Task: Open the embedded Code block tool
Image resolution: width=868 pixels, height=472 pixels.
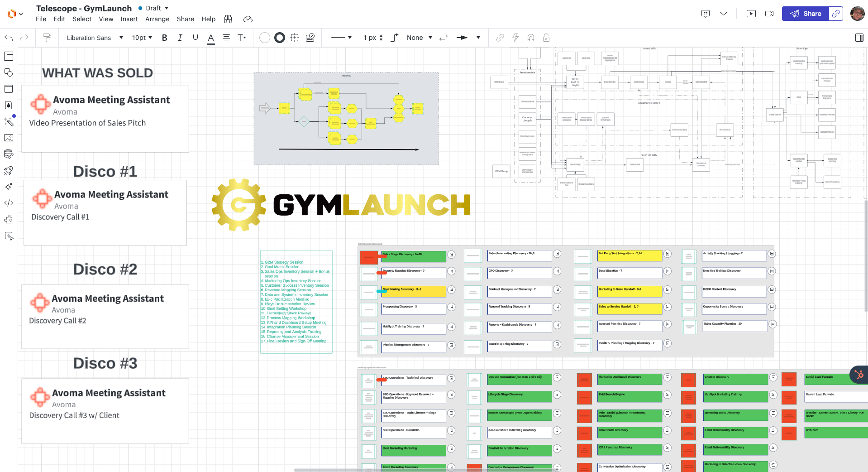Action: 9,203
